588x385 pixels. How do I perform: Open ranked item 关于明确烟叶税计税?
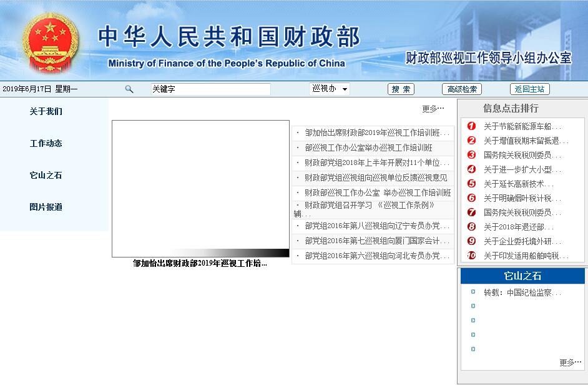click(522, 198)
